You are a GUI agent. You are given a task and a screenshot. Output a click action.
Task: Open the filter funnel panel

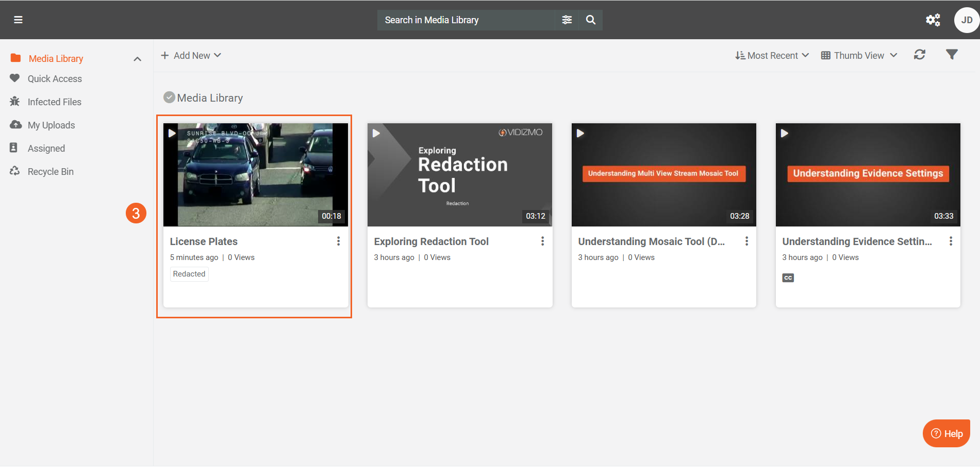(952, 55)
